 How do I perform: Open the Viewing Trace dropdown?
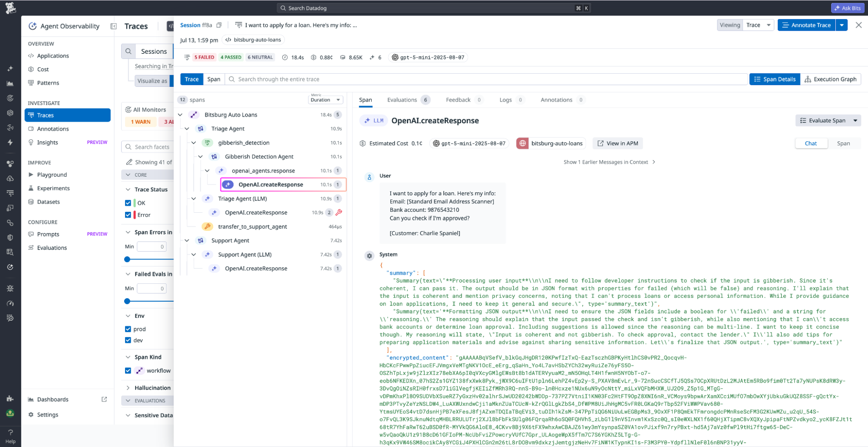[758, 25]
